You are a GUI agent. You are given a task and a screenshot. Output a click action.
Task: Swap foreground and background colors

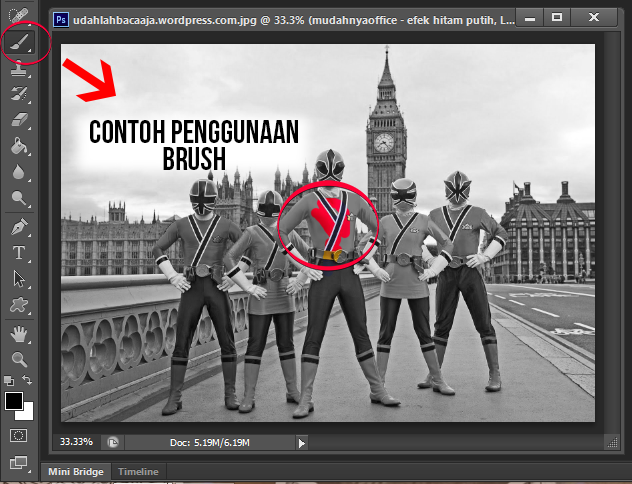coord(27,380)
